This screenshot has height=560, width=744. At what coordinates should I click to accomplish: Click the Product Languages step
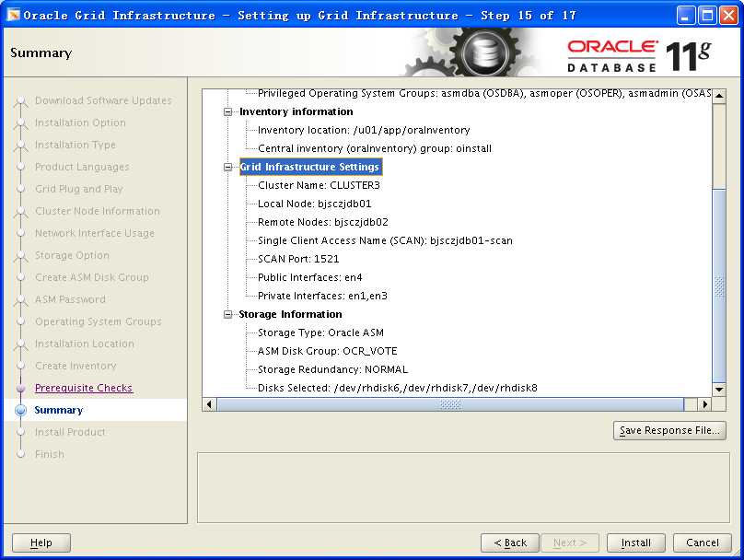tap(82, 167)
